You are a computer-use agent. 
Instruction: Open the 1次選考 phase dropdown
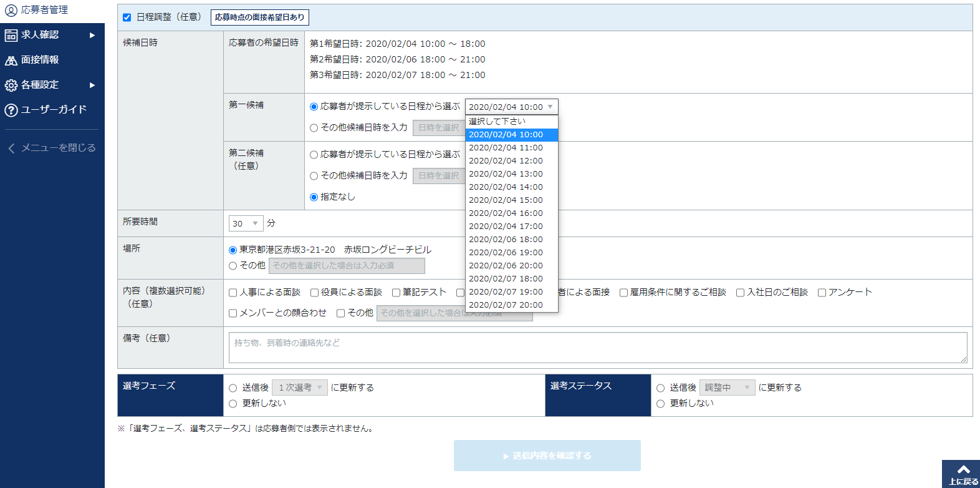pyautogui.click(x=300, y=388)
